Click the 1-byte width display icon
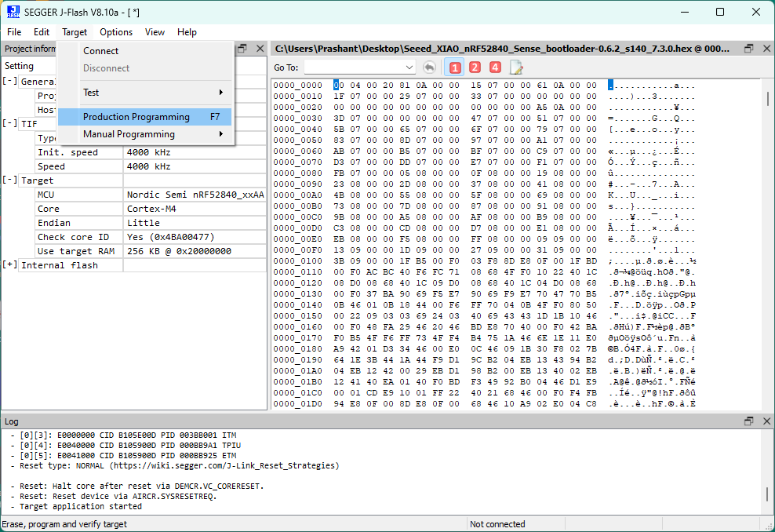This screenshot has width=775, height=532. (455, 67)
